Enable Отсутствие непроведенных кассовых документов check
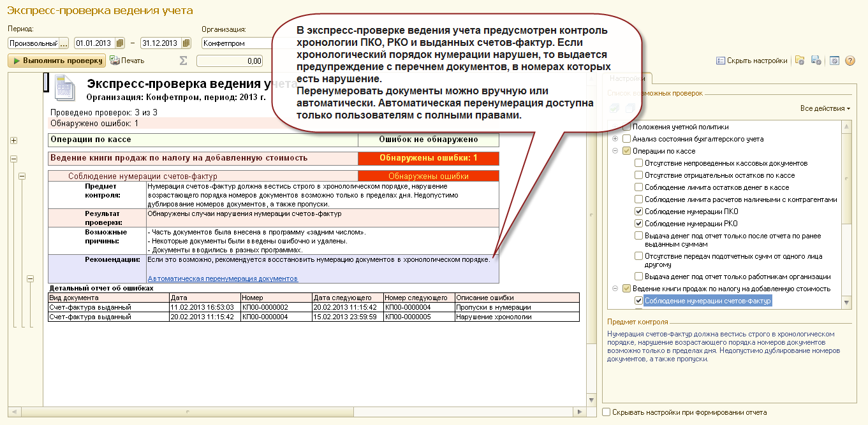 click(x=638, y=163)
